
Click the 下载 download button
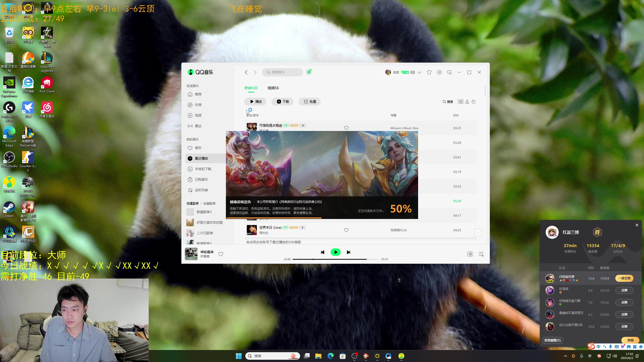pyautogui.click(x=283, y=102)
